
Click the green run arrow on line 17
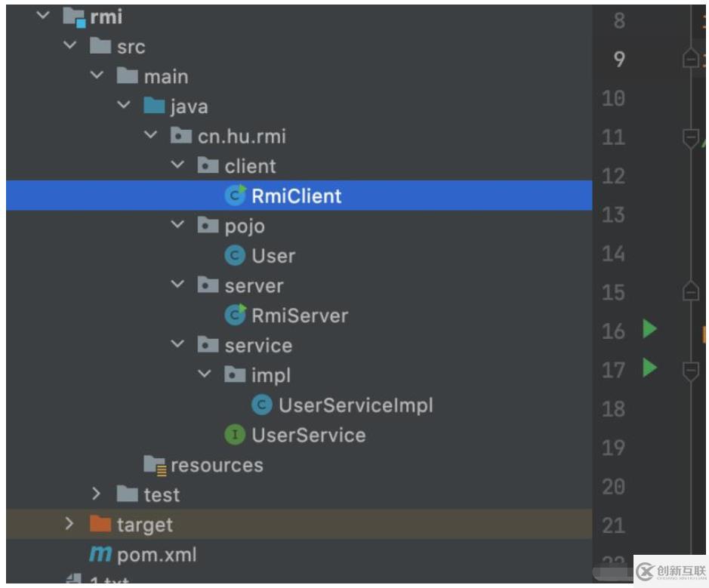(x=649, y=368)
